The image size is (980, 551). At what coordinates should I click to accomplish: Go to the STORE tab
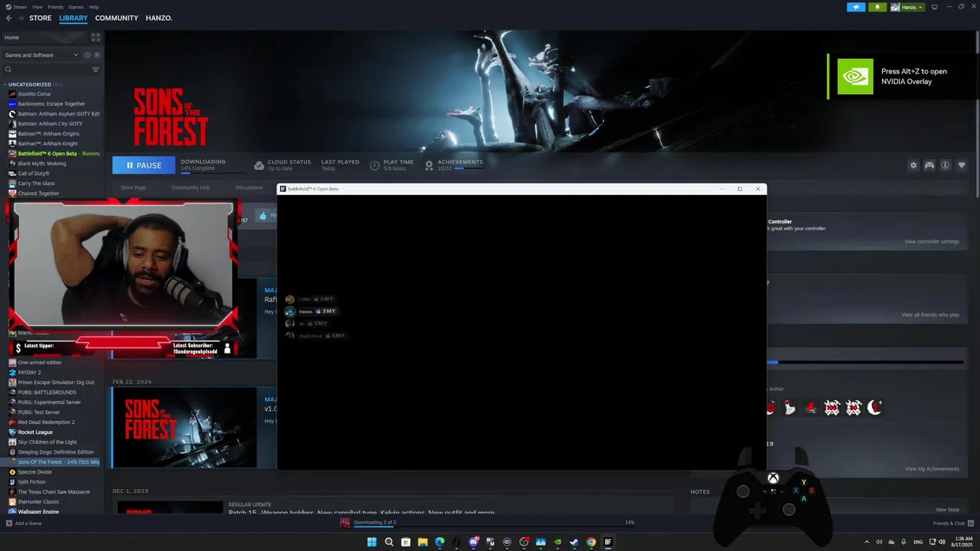click(x=41, y=18)
